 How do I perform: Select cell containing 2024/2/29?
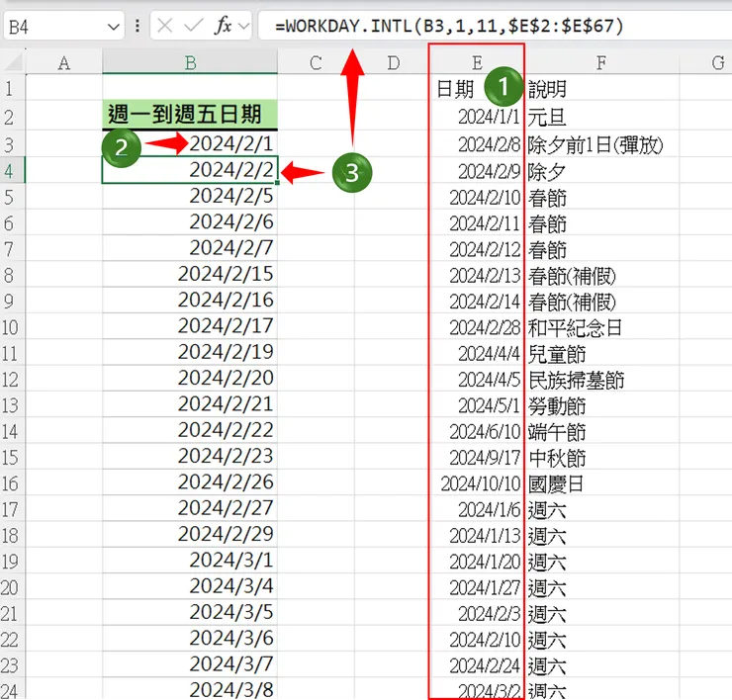click(x=190, y=534)
